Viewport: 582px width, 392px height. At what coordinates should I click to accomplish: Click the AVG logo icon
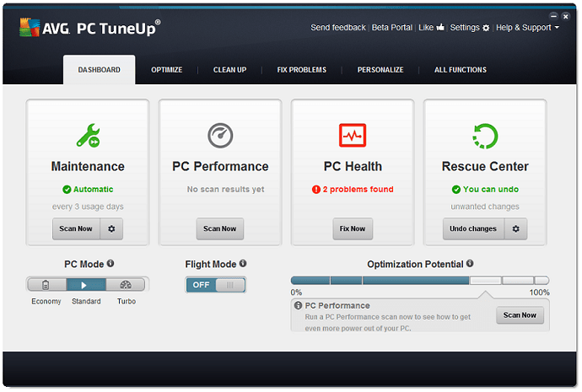pos(30,28)
